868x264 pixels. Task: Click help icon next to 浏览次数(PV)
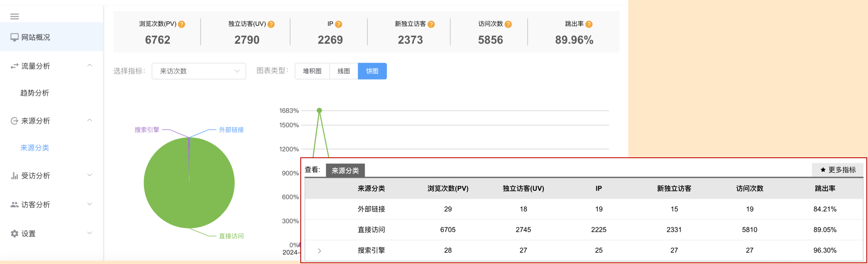pos(181,24)
